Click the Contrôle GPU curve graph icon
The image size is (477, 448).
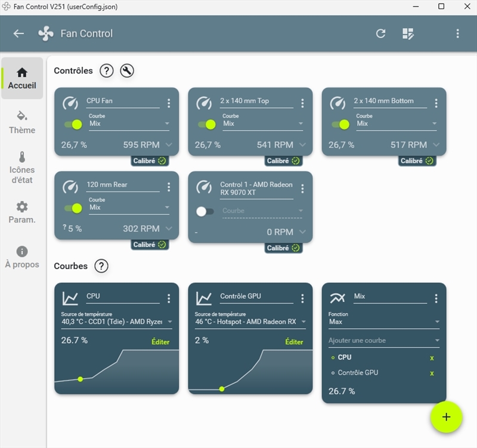click(x=204, y=298)
